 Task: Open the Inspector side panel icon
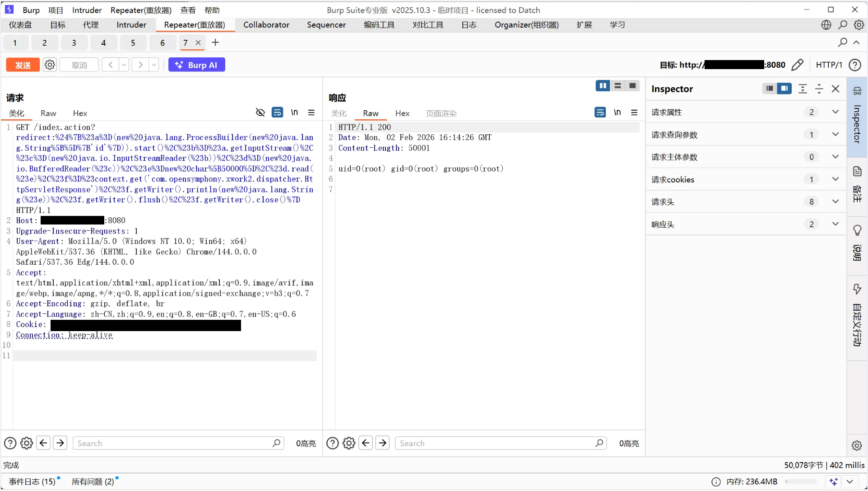pos(857,91)
